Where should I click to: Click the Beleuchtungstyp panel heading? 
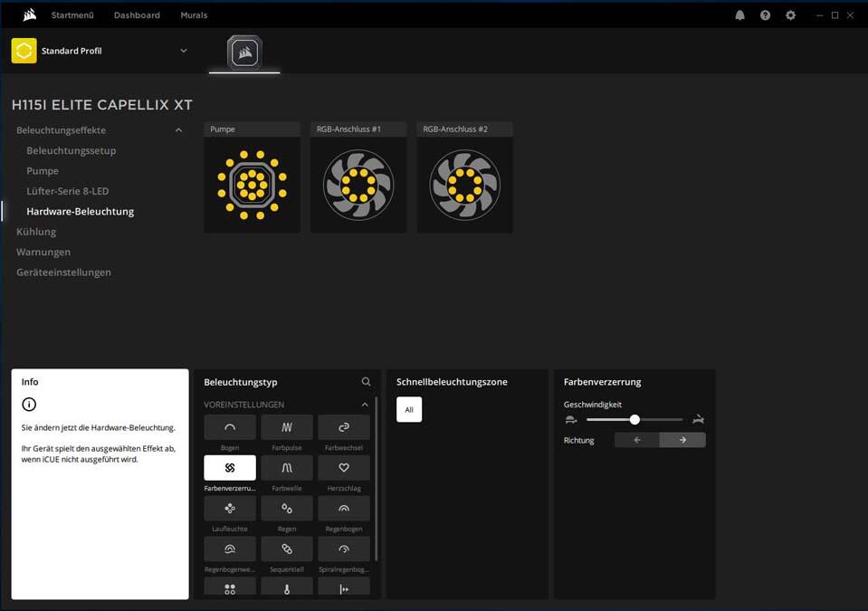coord(240,382)
